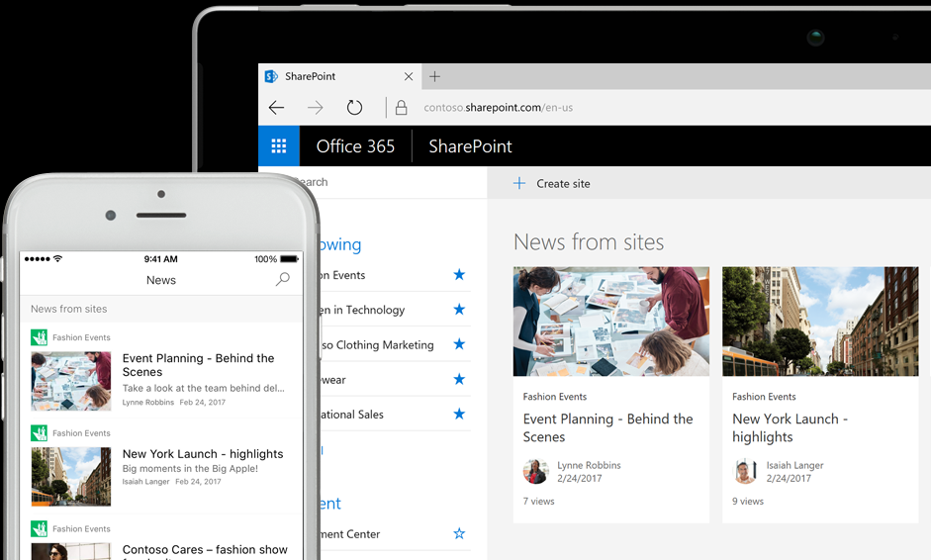Viewport: 931px width, 560px height.
Task: Tap the phone battery indicator
Action: point(289,259)
